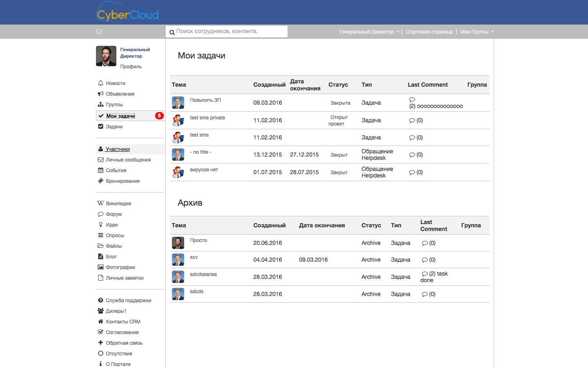
Task: Click the red badge showing 5 tasks
Action: (159, 116)
